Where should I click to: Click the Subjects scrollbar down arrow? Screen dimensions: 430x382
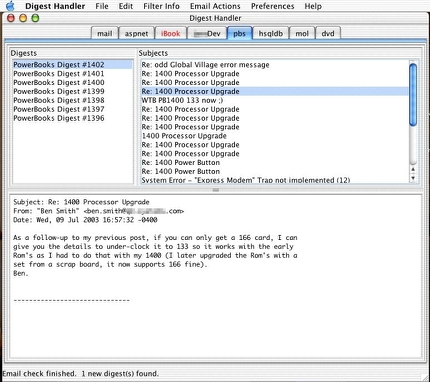click(413, 178)
